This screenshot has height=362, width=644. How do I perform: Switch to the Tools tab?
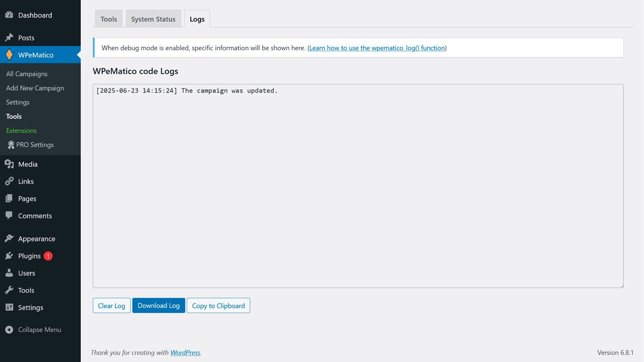click(x=109, y=19)
